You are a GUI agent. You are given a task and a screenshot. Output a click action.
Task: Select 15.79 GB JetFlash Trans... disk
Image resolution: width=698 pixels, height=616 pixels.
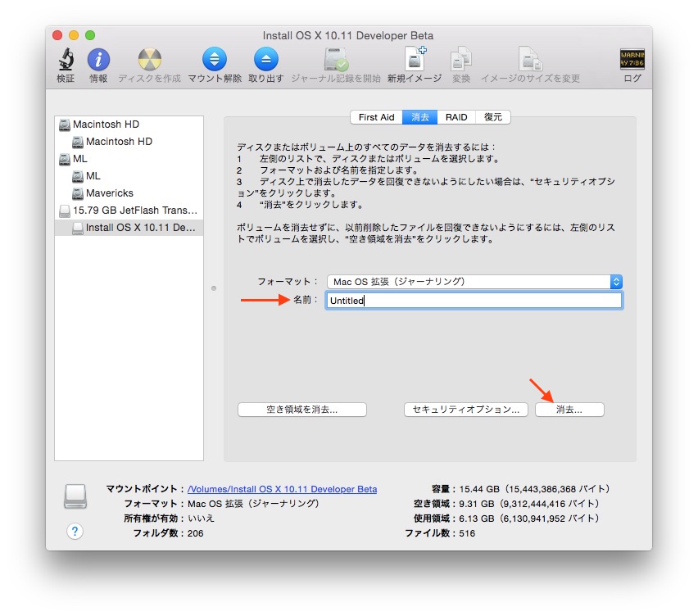pyautogui.click(x=129, y=211)
